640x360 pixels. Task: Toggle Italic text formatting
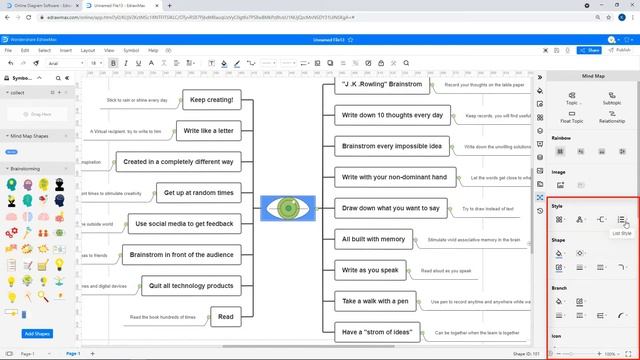[x=126, y=63]
